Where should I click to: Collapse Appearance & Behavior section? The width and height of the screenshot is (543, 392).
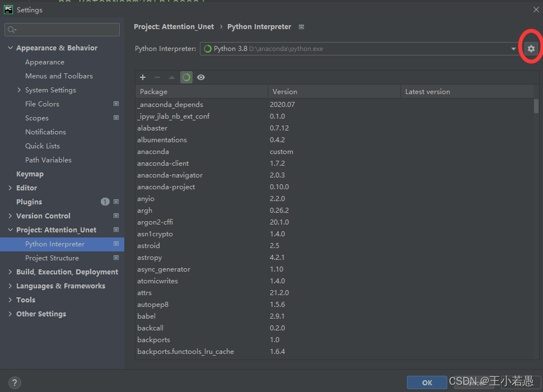click(x=10, y=48)
